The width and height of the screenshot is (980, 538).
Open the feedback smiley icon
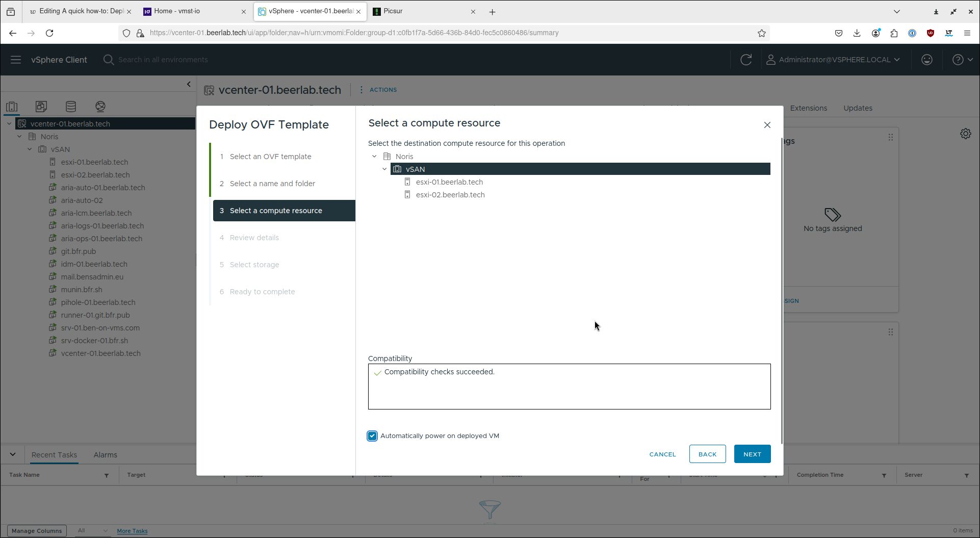(x=927, y=60)
